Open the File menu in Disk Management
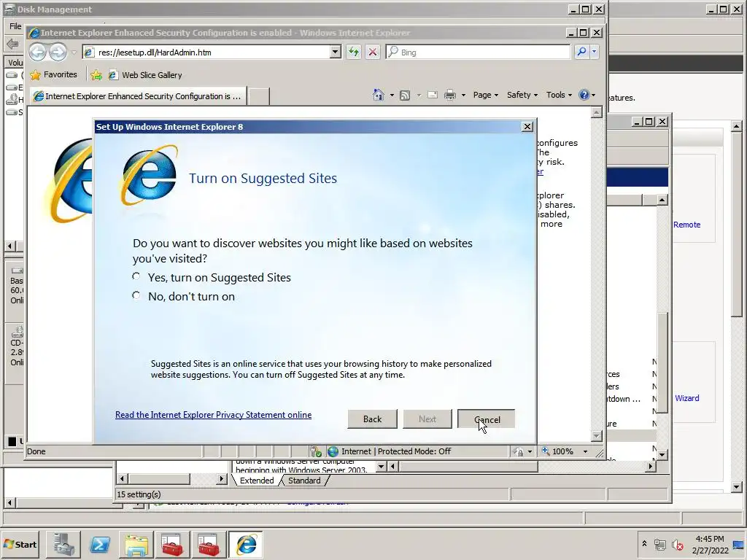 tap(15, 26)
